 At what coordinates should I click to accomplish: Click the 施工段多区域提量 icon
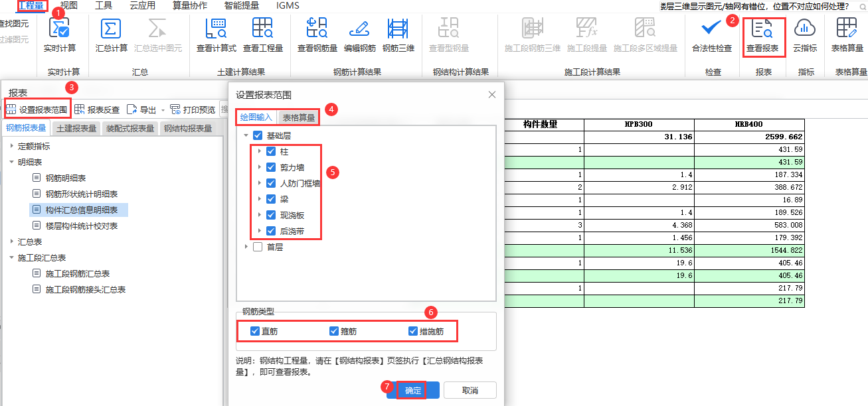tap(645, 29)
